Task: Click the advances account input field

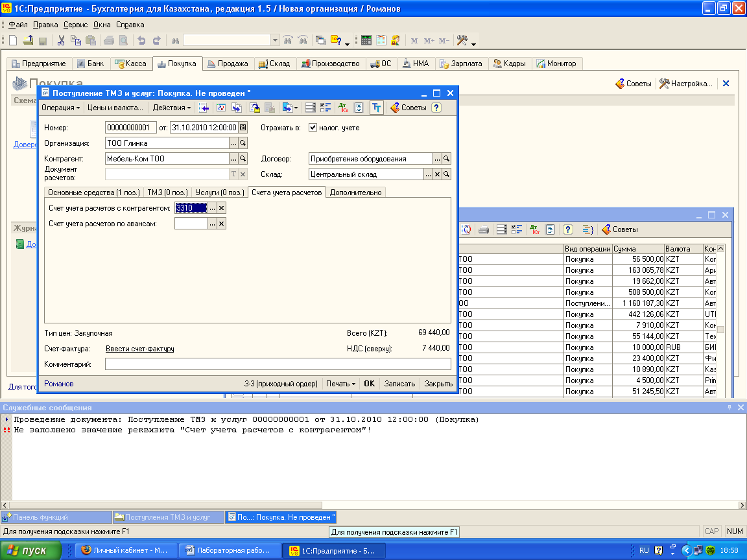Action: (191, 224)
